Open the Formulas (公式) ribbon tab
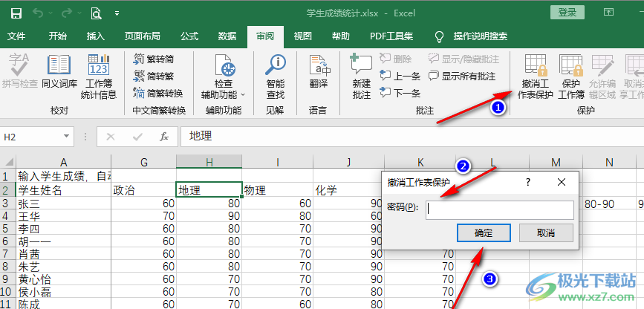The width and height of the screenshot is (644, 309). click(x=189, y=36)
